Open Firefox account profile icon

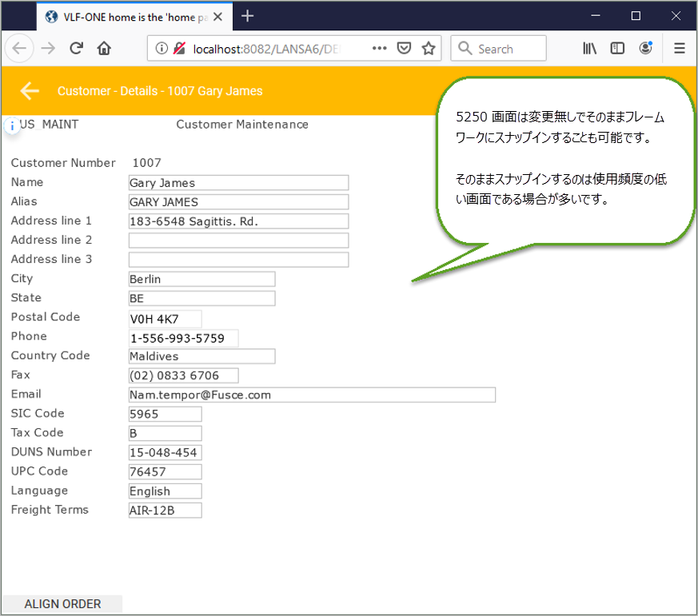click(645, 49)
